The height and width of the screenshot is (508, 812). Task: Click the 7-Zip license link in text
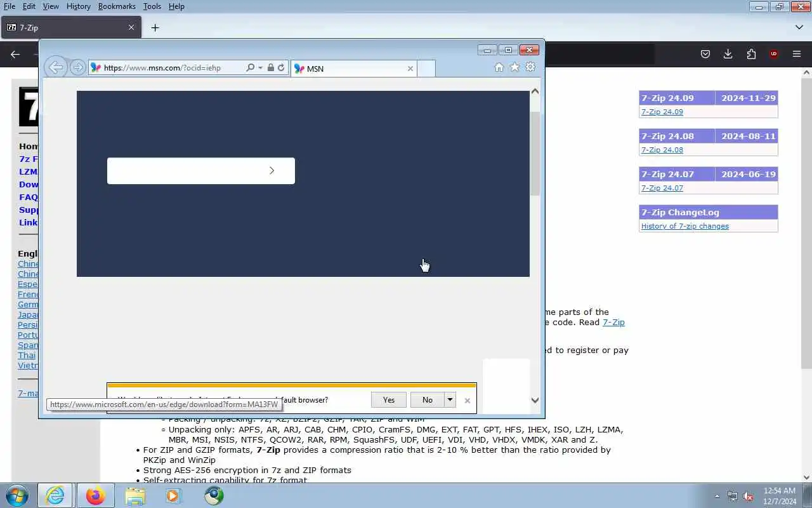(613, 322)
